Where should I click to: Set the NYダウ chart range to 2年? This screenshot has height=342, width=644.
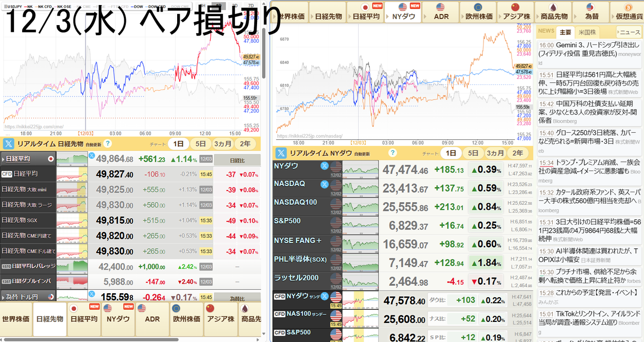click(x=518, y=153)
